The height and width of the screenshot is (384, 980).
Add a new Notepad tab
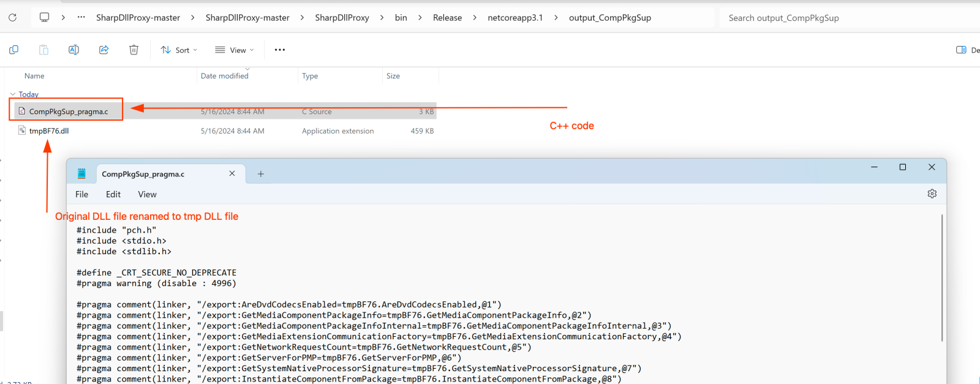[x=260, y=174]
